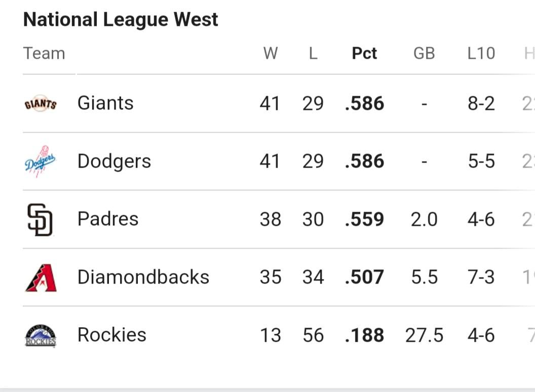This screenshot has width=535, height=392.
Task: Sort standings by L column header
Action: tap(313, 53)
